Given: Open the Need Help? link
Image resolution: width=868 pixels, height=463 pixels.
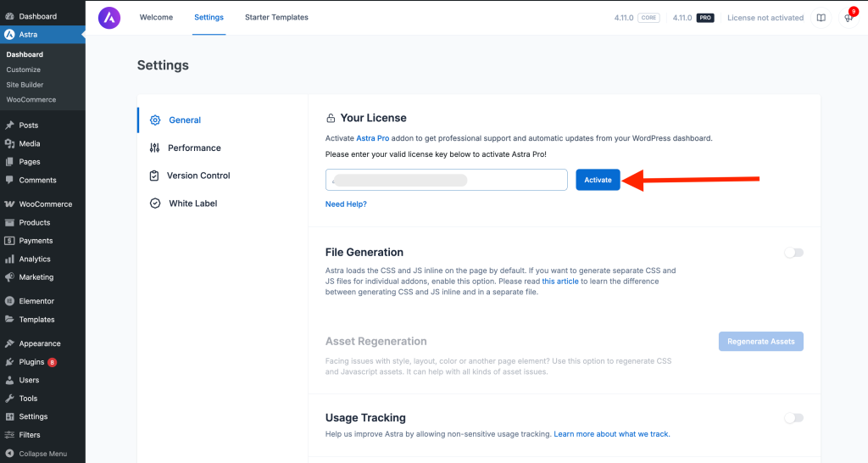Looking at the screenshot, I should point(346,204).
